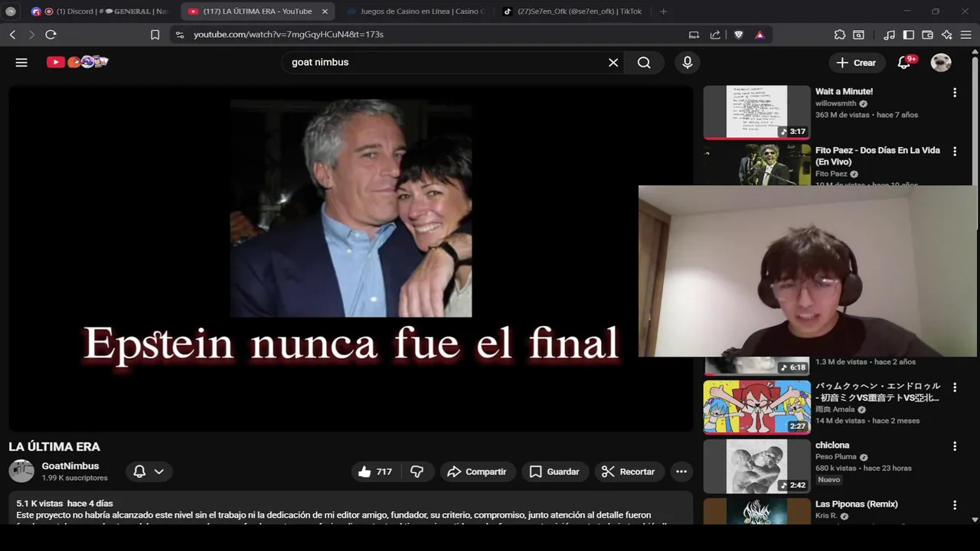
Task: Open chiclona by Peso Pluma title
Action: click(x=832, y=445)
